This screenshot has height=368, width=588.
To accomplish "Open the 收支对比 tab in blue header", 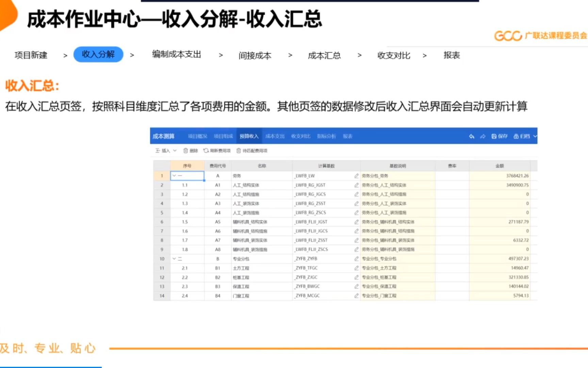I will [301, 136].
